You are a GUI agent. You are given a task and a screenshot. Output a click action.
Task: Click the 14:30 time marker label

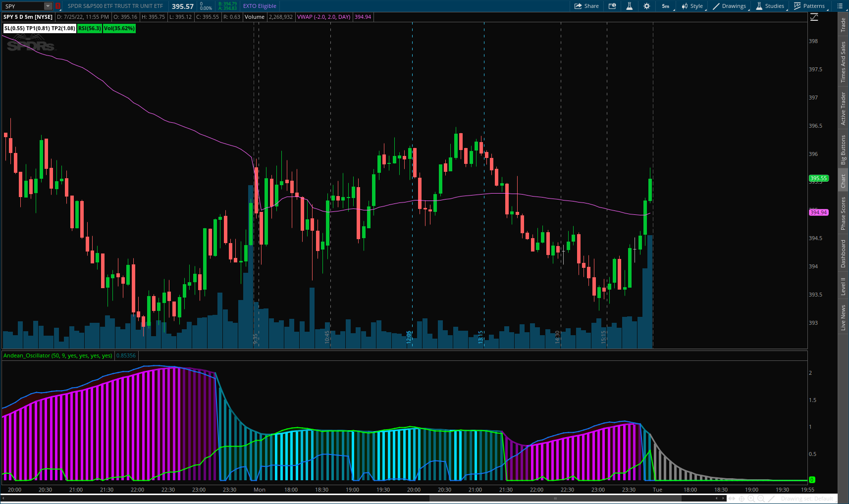[x=557, y=338]
